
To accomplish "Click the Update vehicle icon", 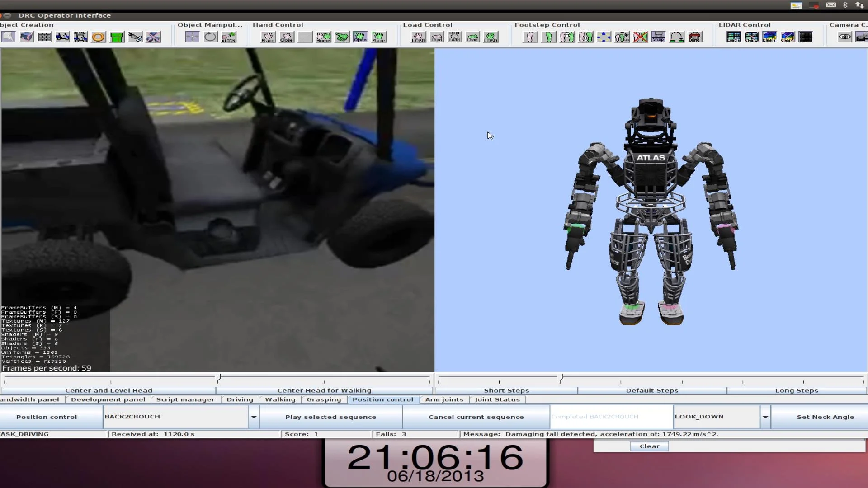I will click(x=80, y=37).
